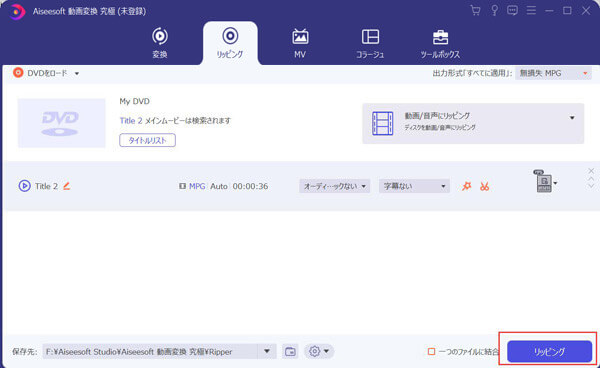Click the My DVD title text

134,101
